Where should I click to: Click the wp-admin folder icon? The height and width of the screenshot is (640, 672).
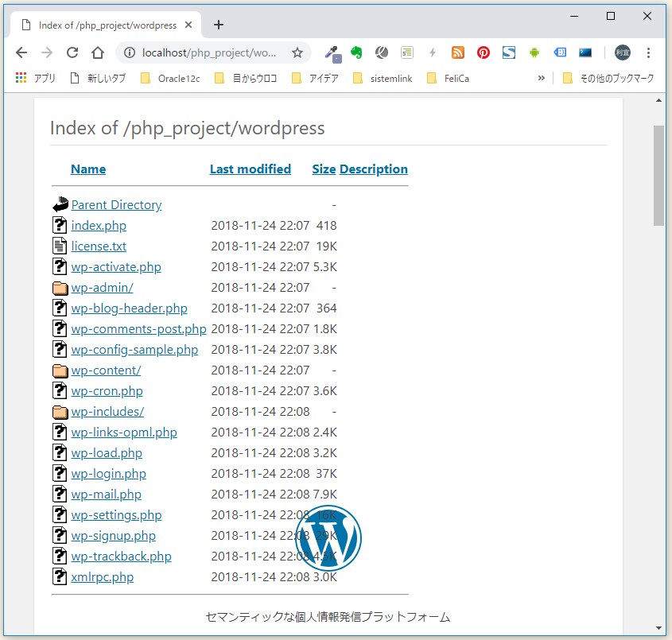click(60, 288)
